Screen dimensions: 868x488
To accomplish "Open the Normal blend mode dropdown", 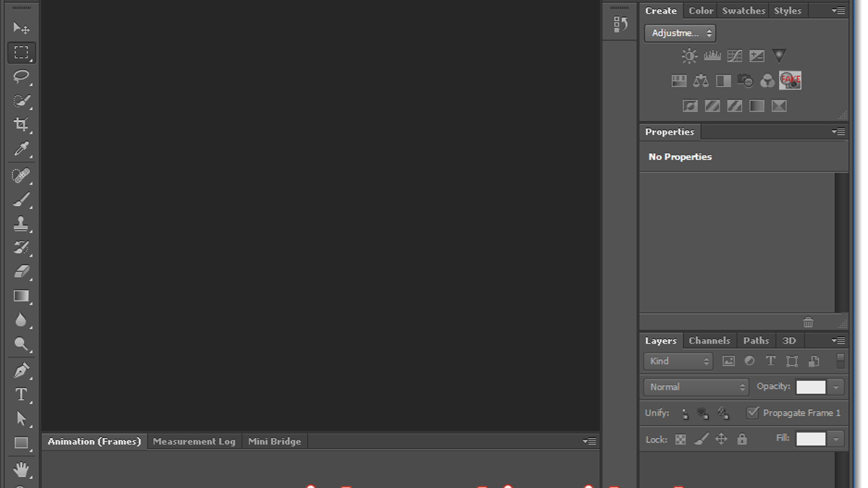I will pos(696,387).
